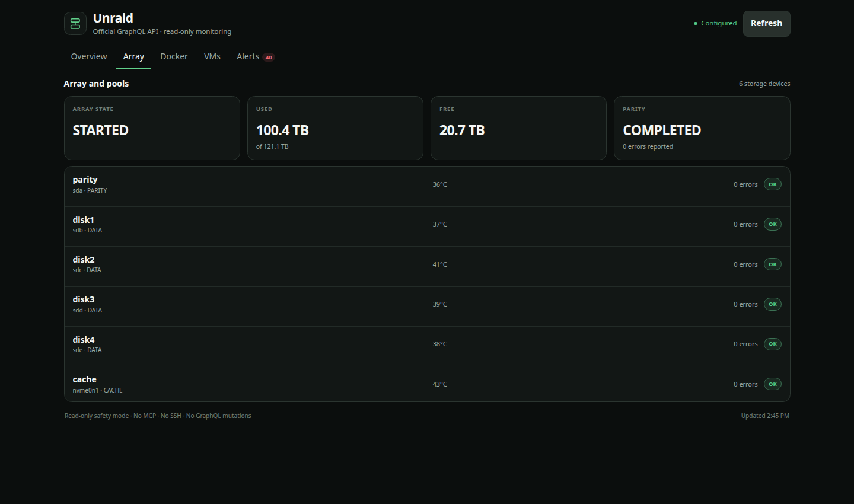This screenshot has width=854, height=504.
Task: Click the OK badge for parity disk
Action: coord(773,184)
